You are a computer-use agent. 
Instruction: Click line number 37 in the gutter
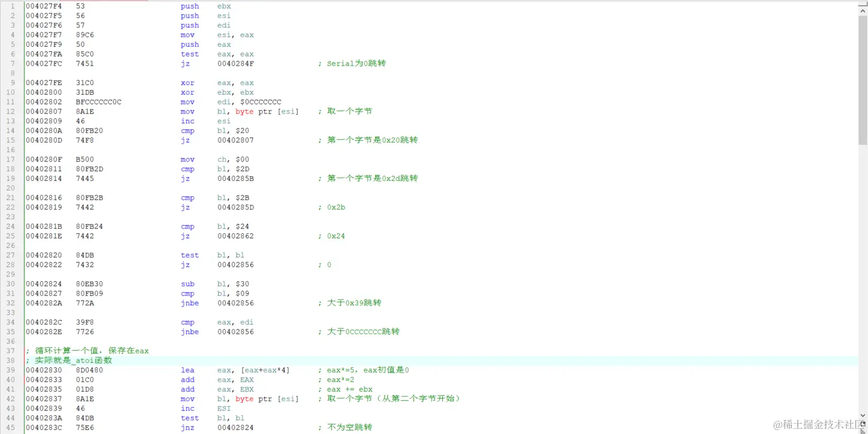(12, 351)
